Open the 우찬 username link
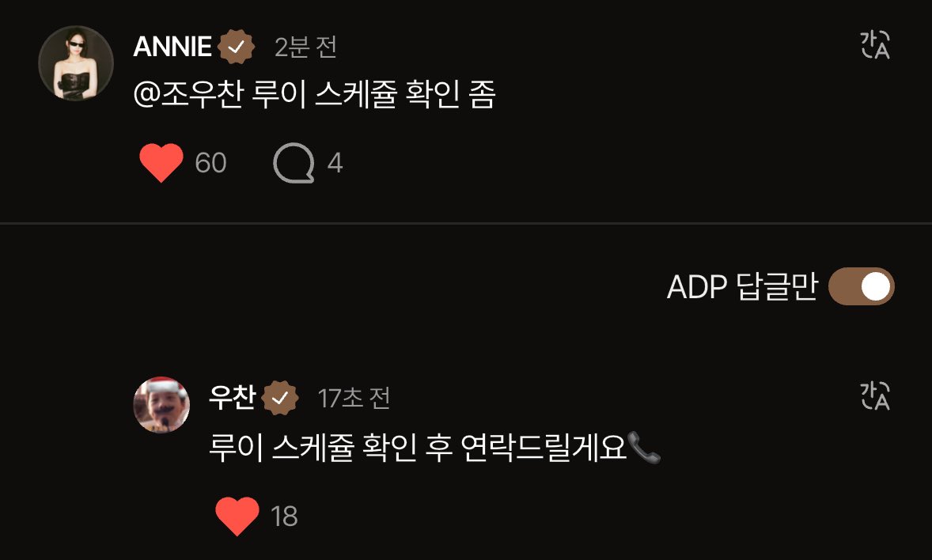This screenshot has width=932, height=560. coord(233,397)
